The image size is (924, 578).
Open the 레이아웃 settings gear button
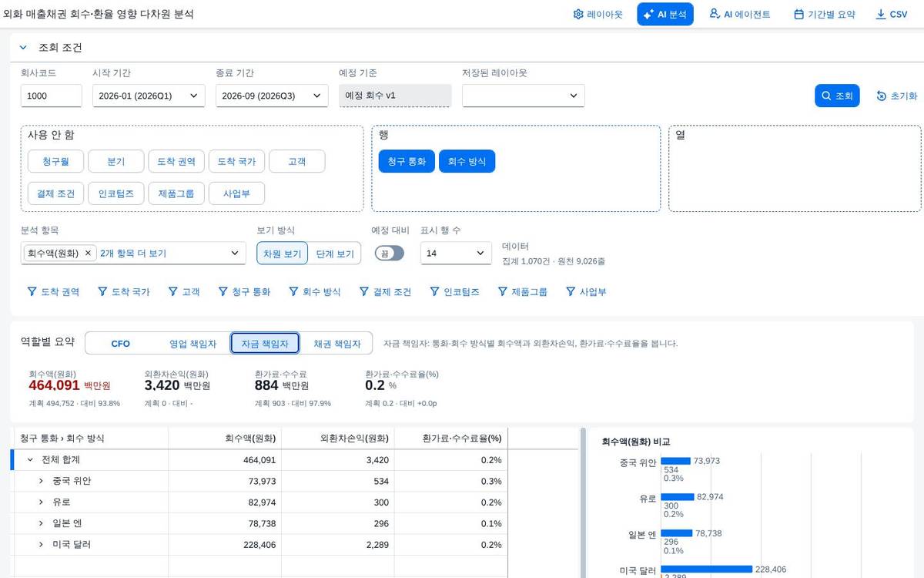tap(598, 14)
